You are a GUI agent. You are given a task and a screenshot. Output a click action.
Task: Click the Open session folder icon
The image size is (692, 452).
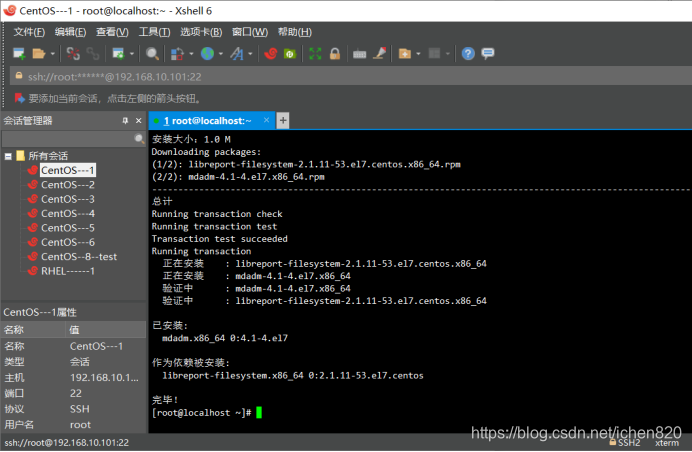[39, 54]
